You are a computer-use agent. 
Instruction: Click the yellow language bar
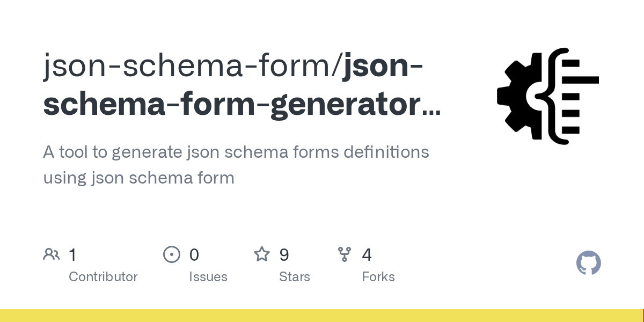(x=321, y=316)
